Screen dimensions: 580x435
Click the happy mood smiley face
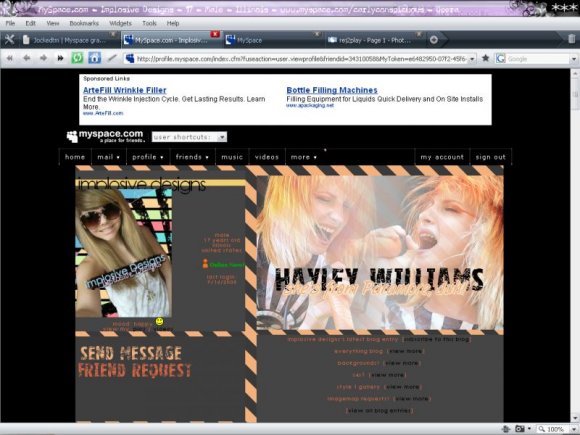click(159, 321)
